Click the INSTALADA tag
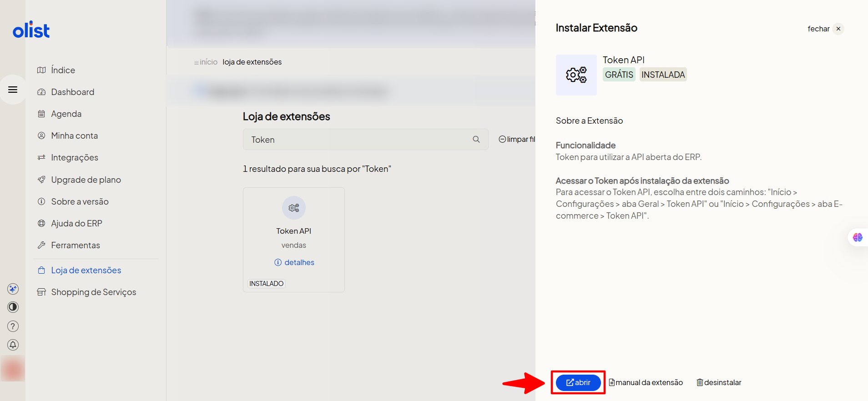868x401 pixels. tap(663, 75)
